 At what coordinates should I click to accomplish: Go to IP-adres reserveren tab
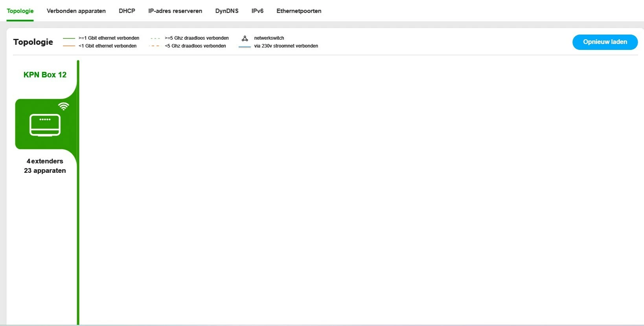coord(175,11)
